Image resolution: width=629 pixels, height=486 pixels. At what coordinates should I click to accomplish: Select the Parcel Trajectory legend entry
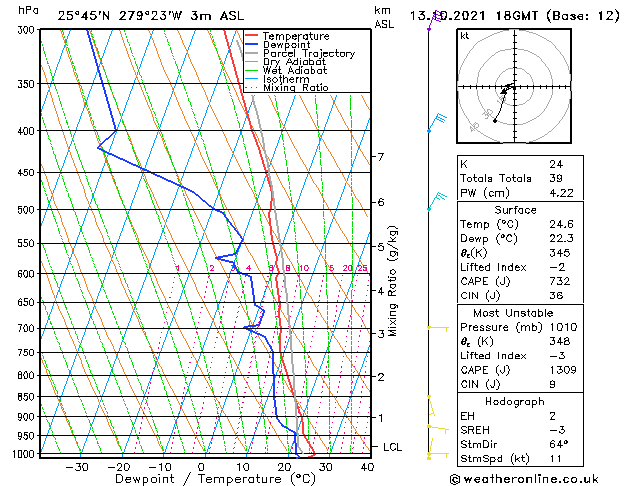(308, 54)
